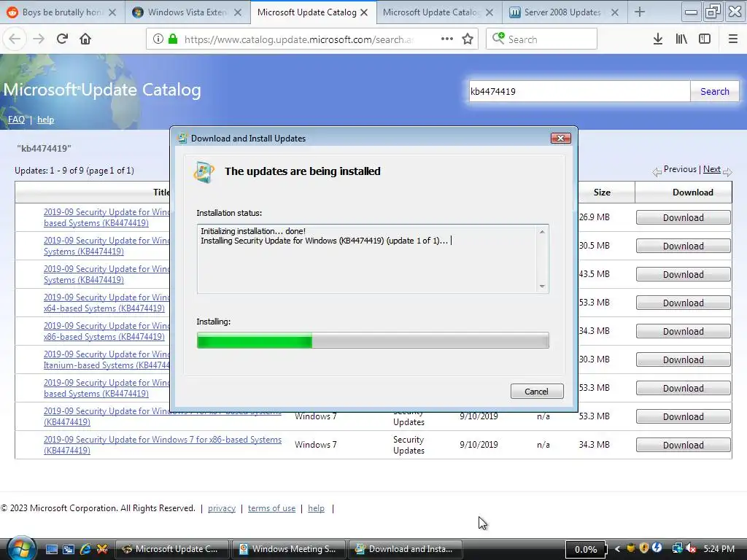Open the FAQ link
This screenshot has width=747, height=560.
[16, 120]
